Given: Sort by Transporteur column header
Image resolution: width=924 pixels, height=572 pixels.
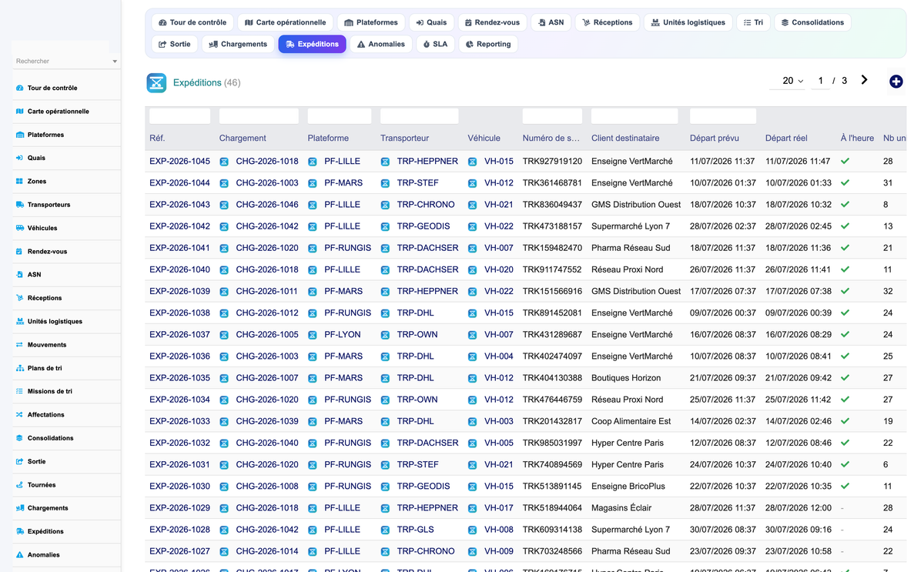Looking at the screenshot, I should tap(404, 139).
